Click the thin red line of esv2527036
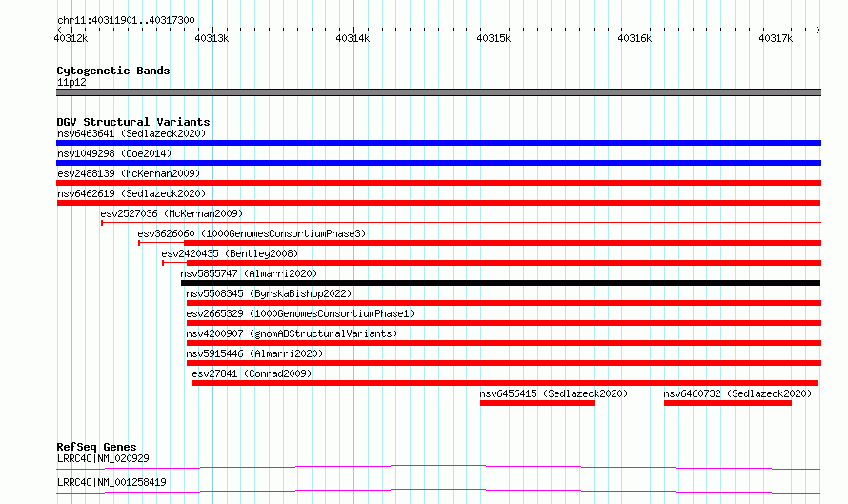The width and height of the screenshot is (848, 504). click(x=461, y=223)
